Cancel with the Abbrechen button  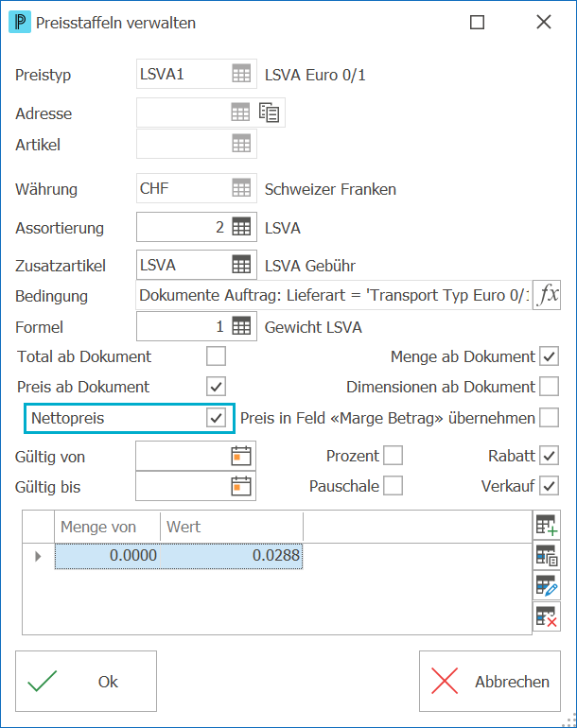pyautogui.click(x=490, y=681)
